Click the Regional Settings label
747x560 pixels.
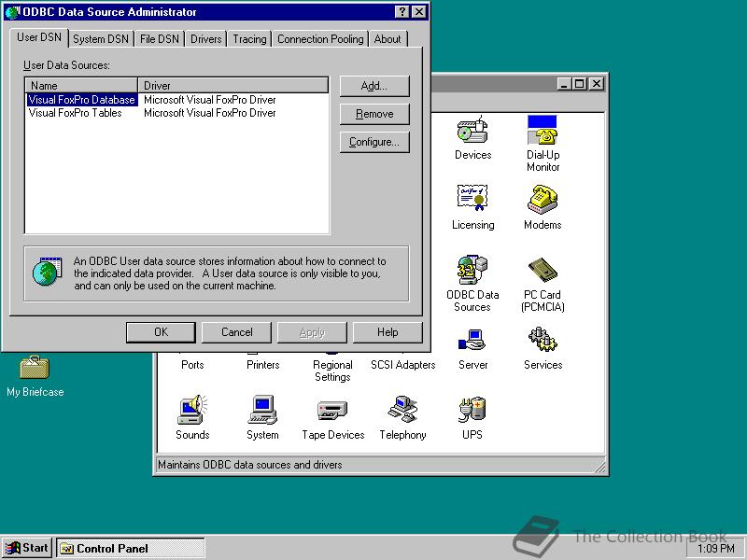click(332, 371)
